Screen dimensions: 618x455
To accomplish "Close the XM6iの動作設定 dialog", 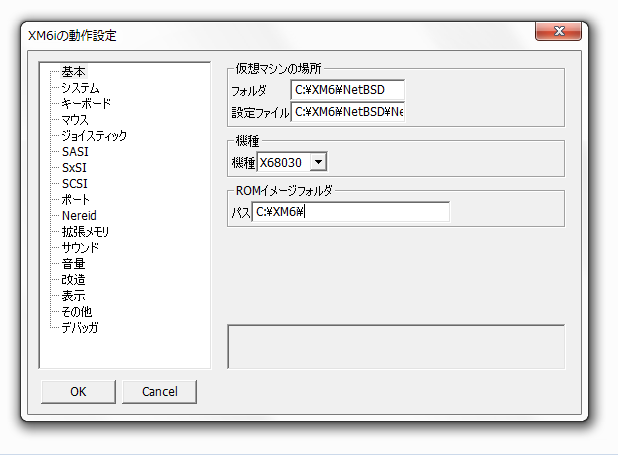I will (558, 31).
